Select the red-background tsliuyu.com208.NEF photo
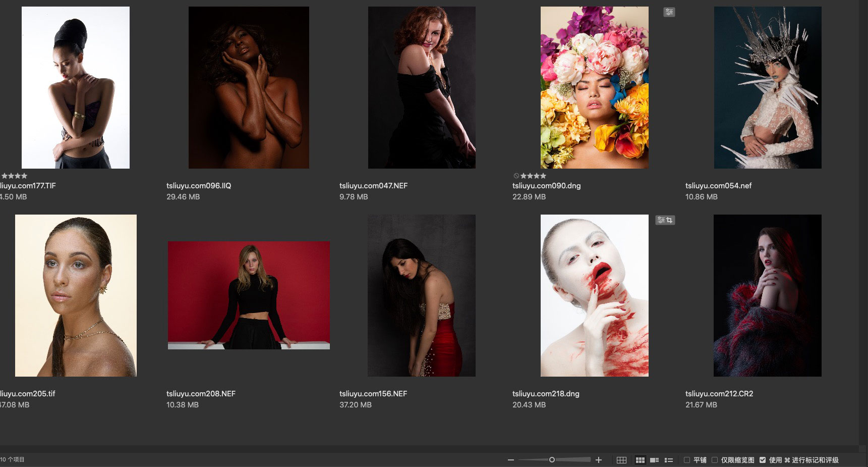Image resolution: width=868 pixels, height=467 pixels. (x=249, y=295)
